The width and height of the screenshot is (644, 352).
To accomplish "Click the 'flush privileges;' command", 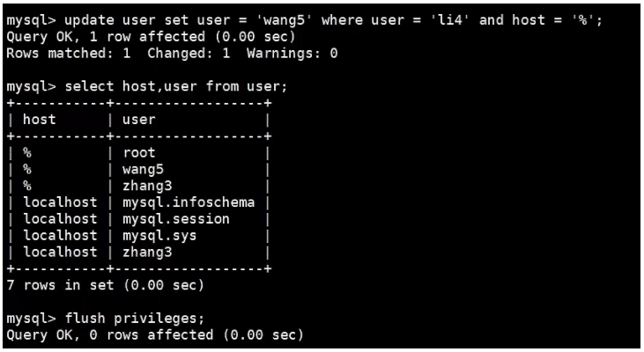I will (134, 319).
